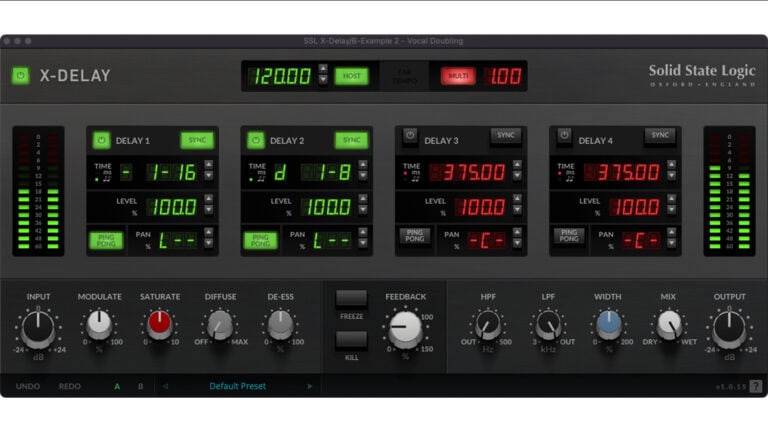This screenshot has width=768, height=432.
Task: Click Delay 1 note modifier dash display
Action: coord(126,172)
